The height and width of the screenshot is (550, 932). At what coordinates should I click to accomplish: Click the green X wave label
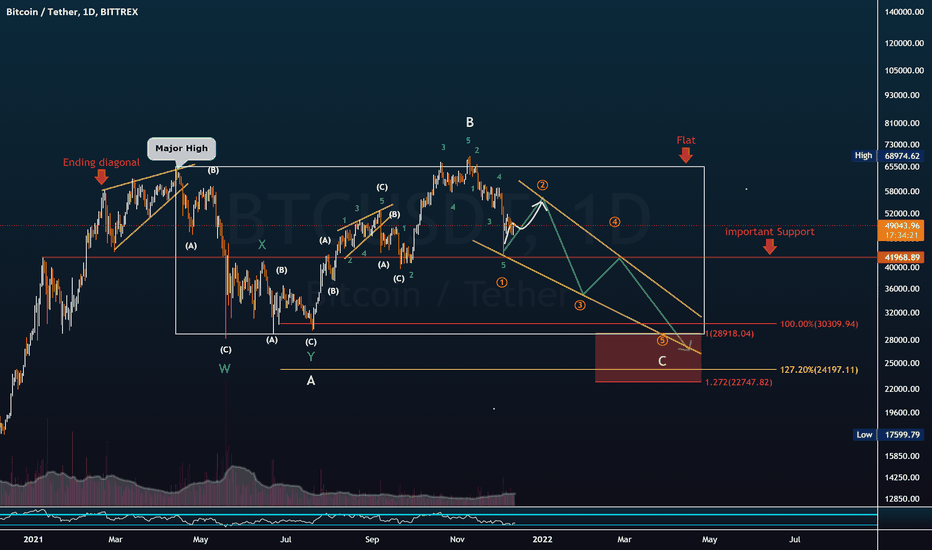(262, 244)
